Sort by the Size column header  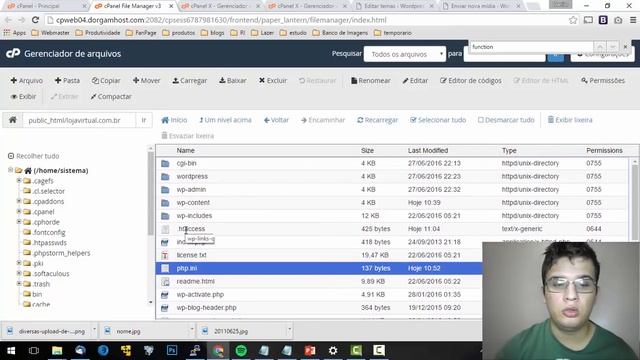tap(367, 151)
